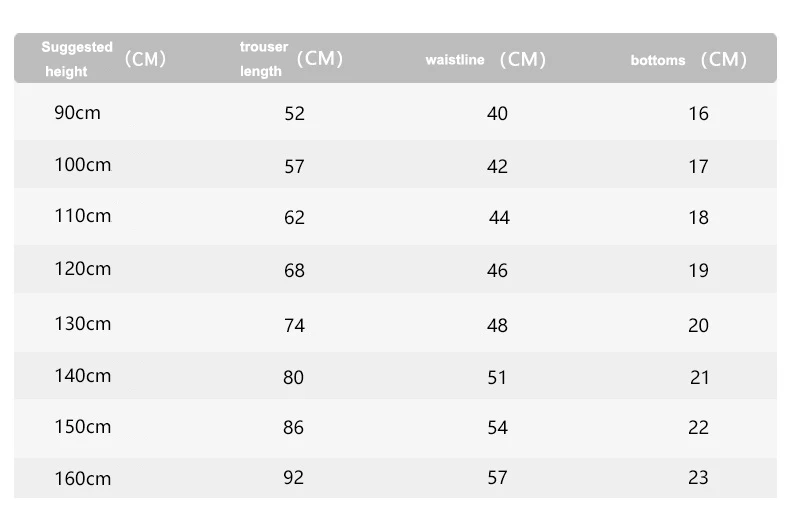Click trouser length value 68

294,271
